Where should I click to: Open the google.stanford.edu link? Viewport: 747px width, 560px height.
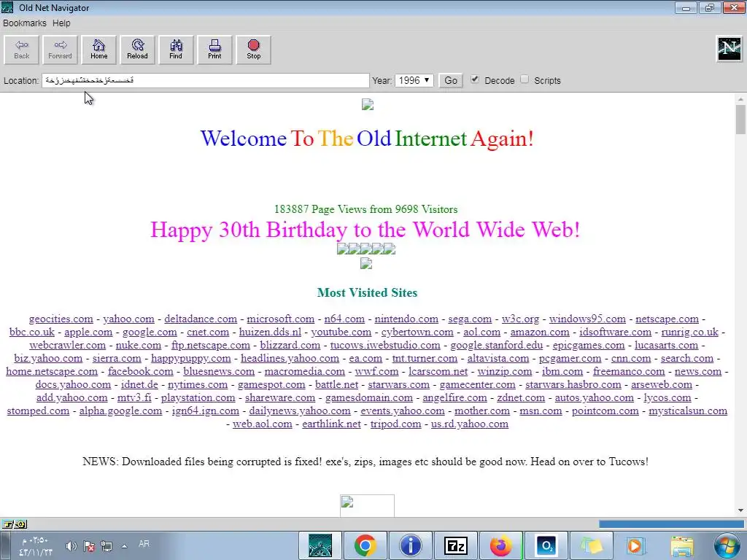496,345
